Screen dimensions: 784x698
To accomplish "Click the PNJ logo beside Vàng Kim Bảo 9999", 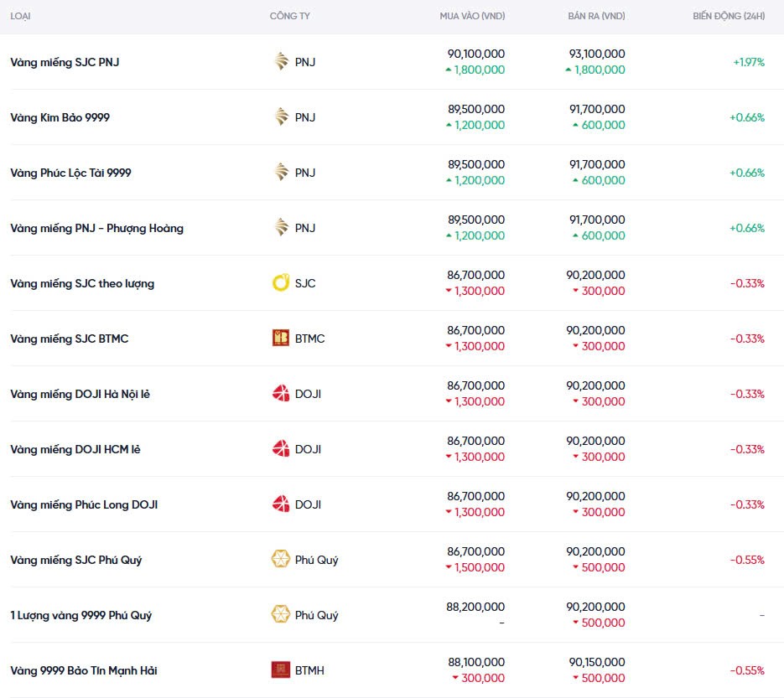I will [x=281, y=117].
